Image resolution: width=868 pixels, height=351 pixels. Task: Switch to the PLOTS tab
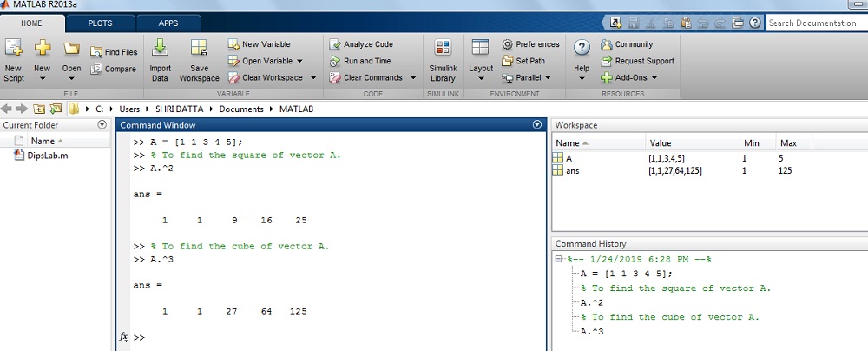(100, 23)
